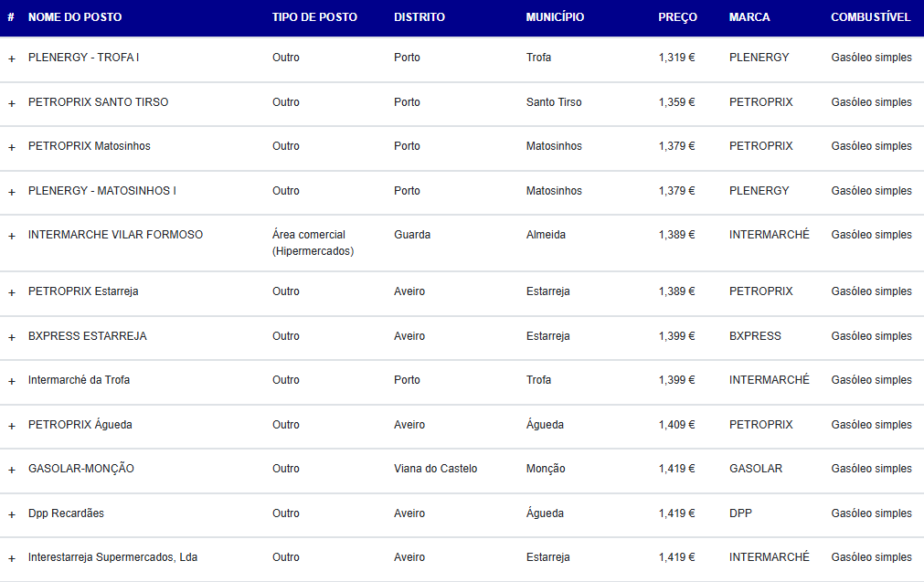Expand PLENERGY - MATOSINHOS I row
Image resolution: width=924 pixels, height=582 pixels.
(x=12, y=192)
